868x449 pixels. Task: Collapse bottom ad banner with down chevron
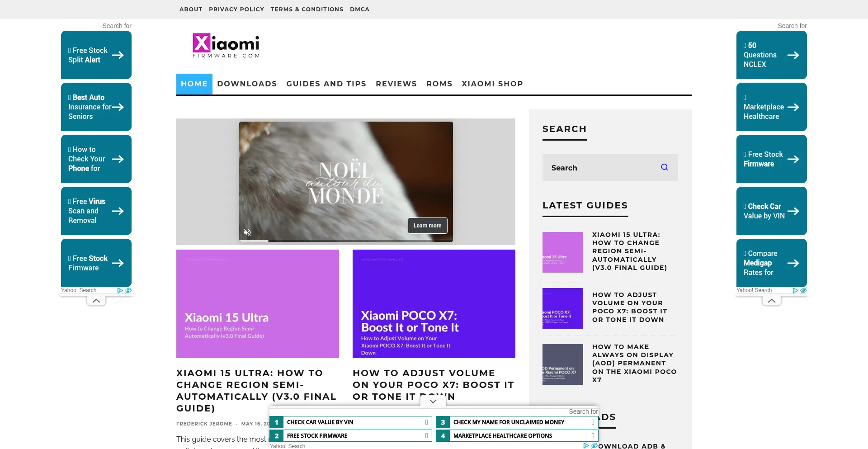(x=433, y=401)
